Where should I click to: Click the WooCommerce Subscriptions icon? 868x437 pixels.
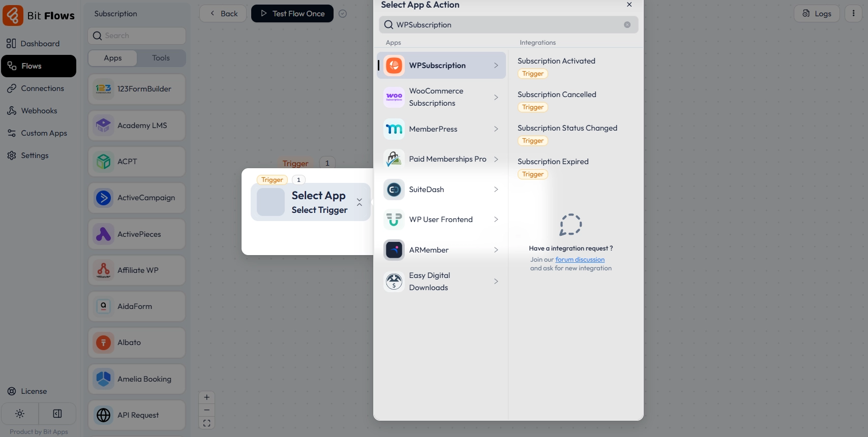click(x=394, y=97)
